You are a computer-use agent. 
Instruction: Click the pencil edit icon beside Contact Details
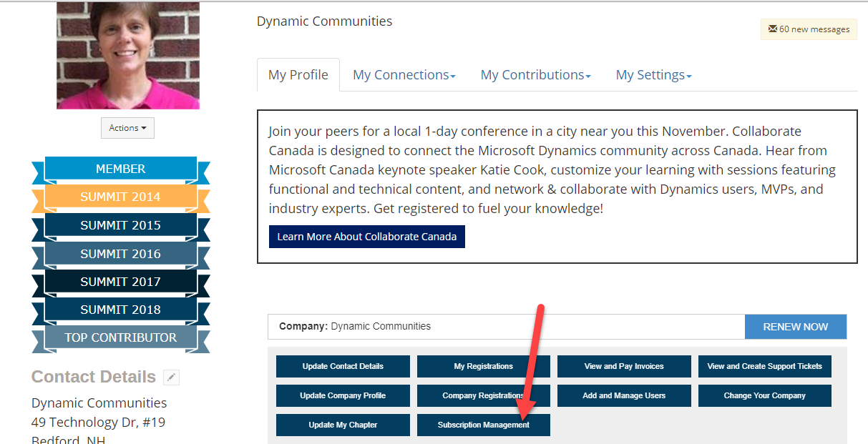(171, 378)
